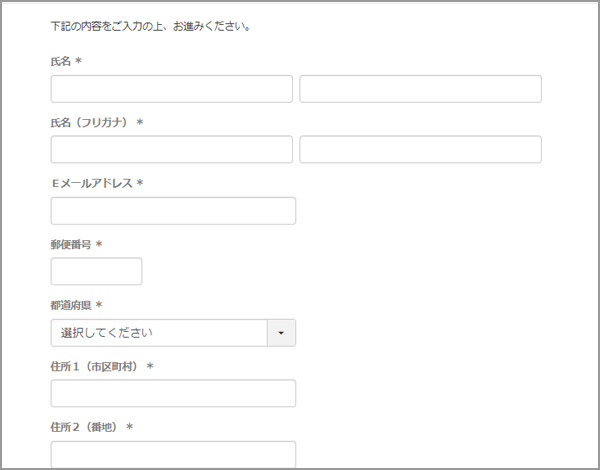Click the 住所1(市区町村) input field
Image resolution: width=600 pixels, height=470 pixels.
(x=173, y=393)
